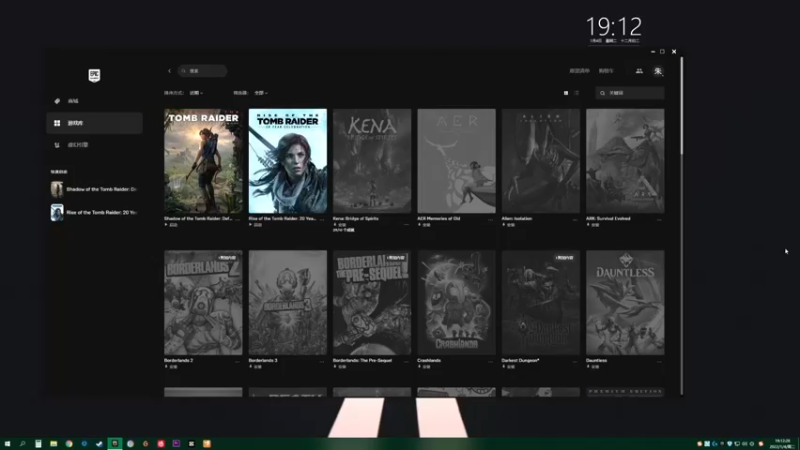Screen dimensions: 800x450
Task: Click install under Kena: Bridge of Spirits
Action: pyautogui.click(x=340, y=225)
